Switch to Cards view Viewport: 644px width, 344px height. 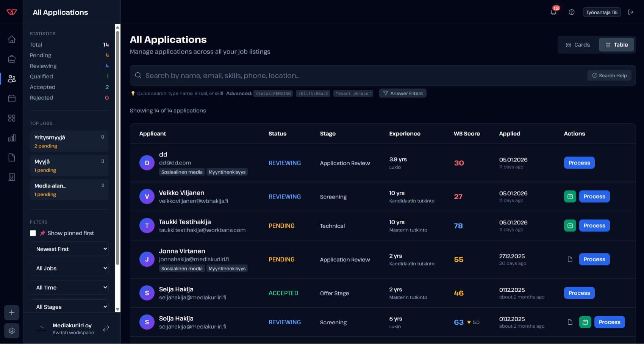pyautogui.click(x=578, y=45)
